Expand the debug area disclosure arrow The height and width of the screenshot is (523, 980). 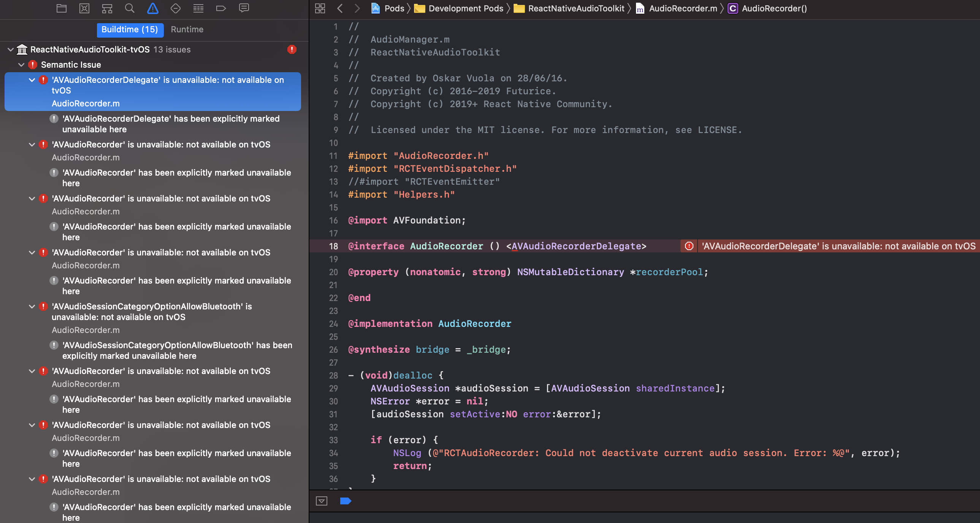pyautogui.click(x=322, y=501)
